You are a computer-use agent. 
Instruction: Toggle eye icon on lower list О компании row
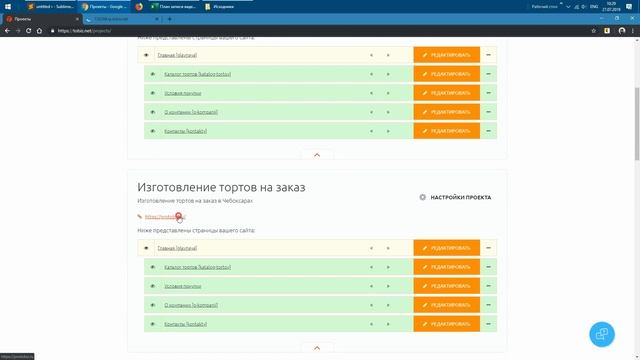(x=153, y=305)
